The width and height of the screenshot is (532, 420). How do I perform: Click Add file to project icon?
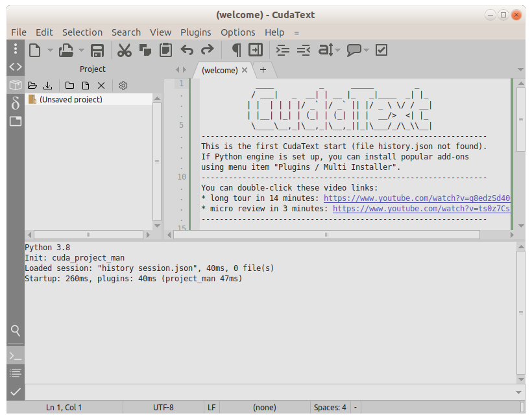pos(86,86)
